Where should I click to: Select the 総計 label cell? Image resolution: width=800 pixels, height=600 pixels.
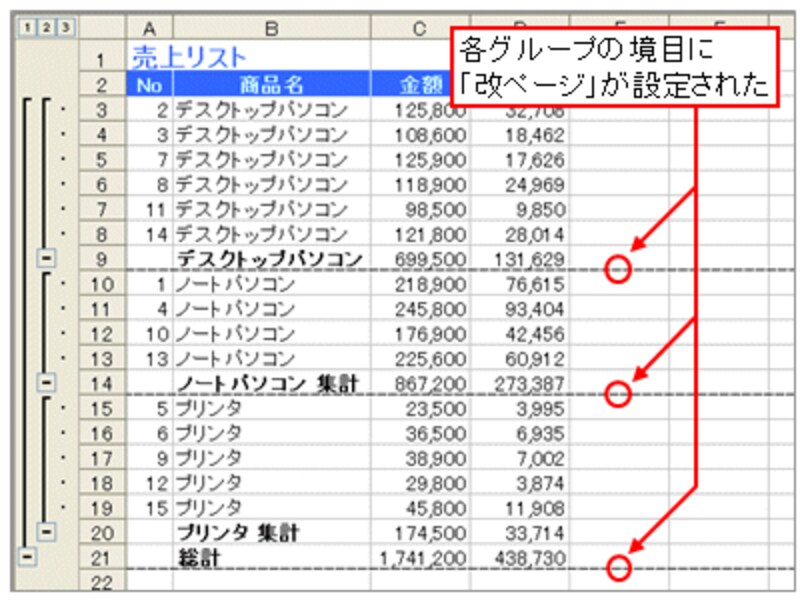pyautogui.click(x=270, y=557)
